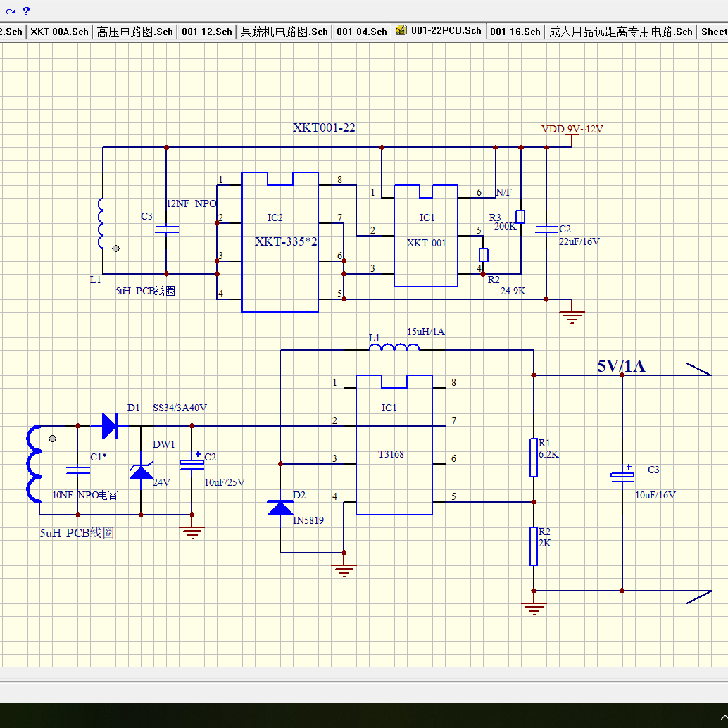Expand the taskbar hidden icons chevron

[724, 717]
